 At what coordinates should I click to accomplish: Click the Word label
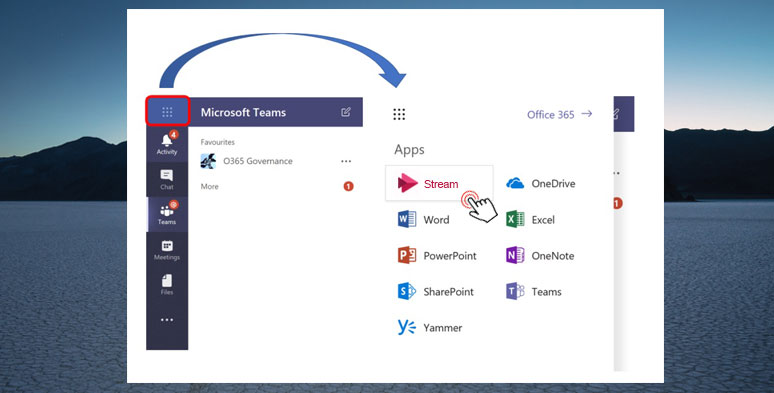(436, 220)
